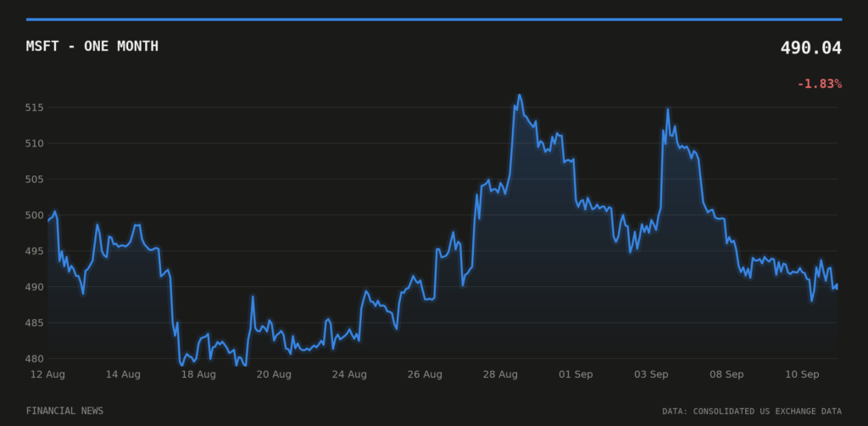Click the 485 y-axis label
This screenshot has width=868, height=426.
pos(33,323)
